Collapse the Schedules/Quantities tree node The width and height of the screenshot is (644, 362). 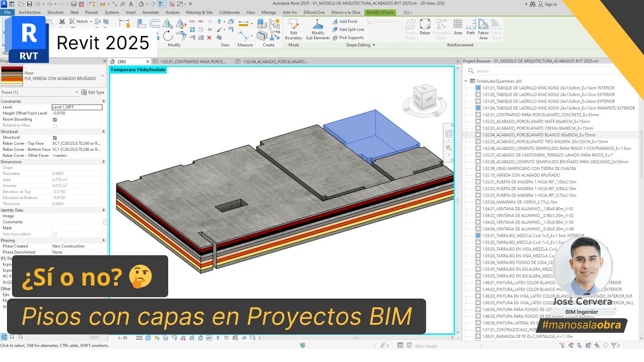pyautogui.click(x=466, y=81)
